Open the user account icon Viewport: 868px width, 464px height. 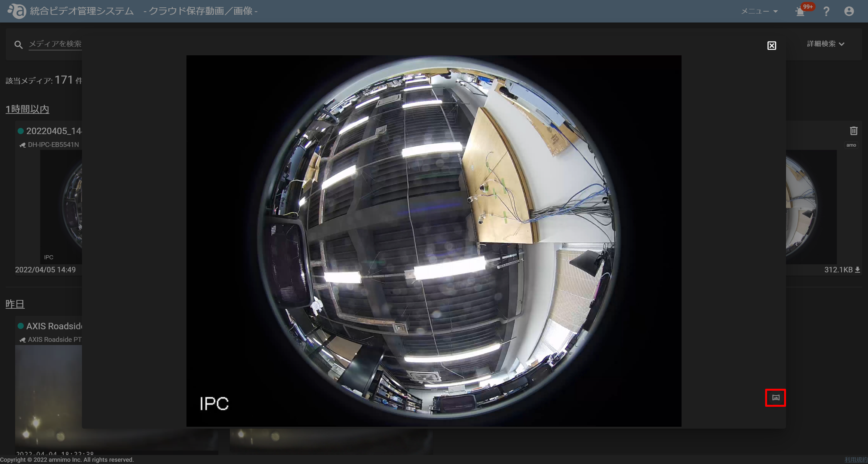[x=849, y=12]
